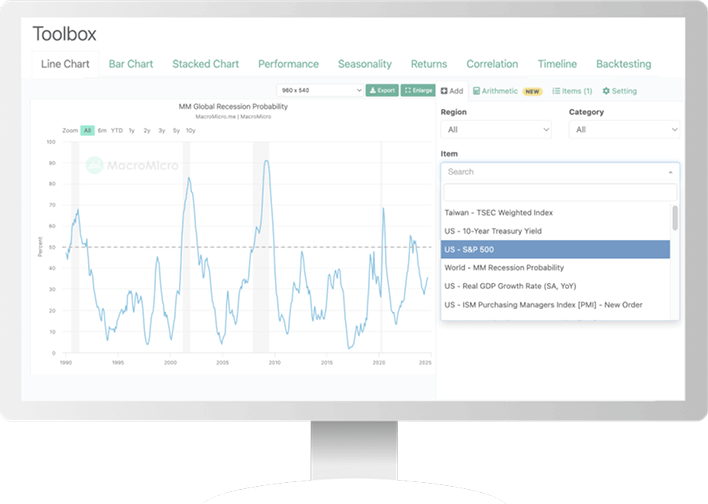Screen dimensions: 708x504
Task: Set chart zoom to 3y
Action: (162, 131)
